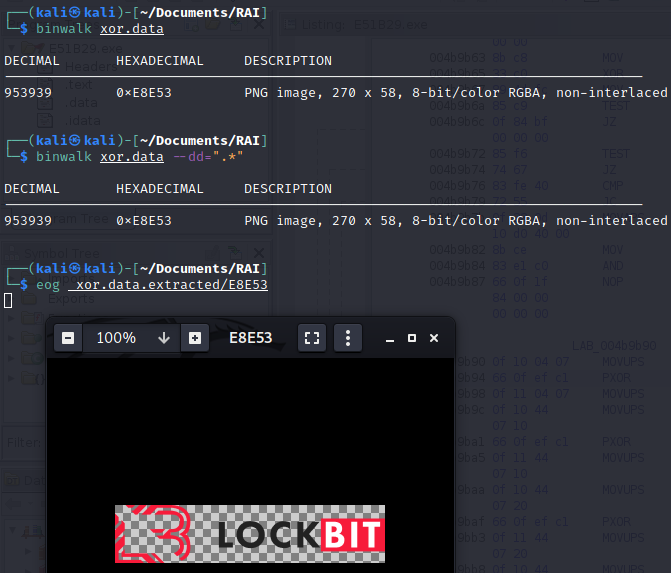
Task: Click xor.data in the first binwalk command
Action: pos(132,29)
